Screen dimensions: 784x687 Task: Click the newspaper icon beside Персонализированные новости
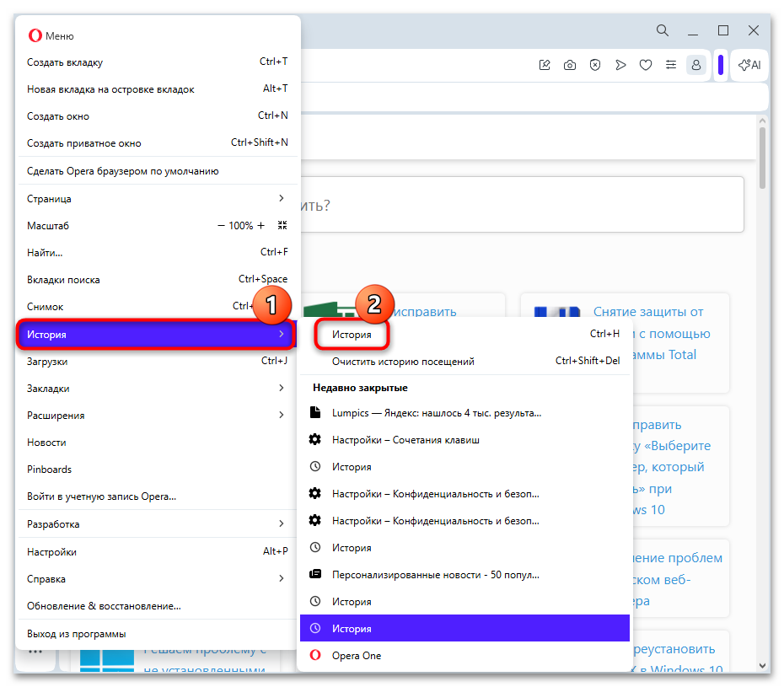(315, 574)
